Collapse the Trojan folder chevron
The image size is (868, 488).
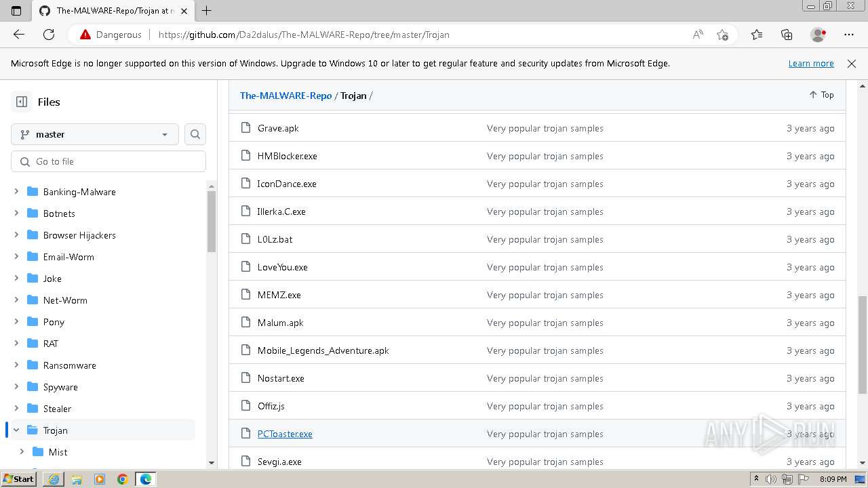(x=16, y=430)
